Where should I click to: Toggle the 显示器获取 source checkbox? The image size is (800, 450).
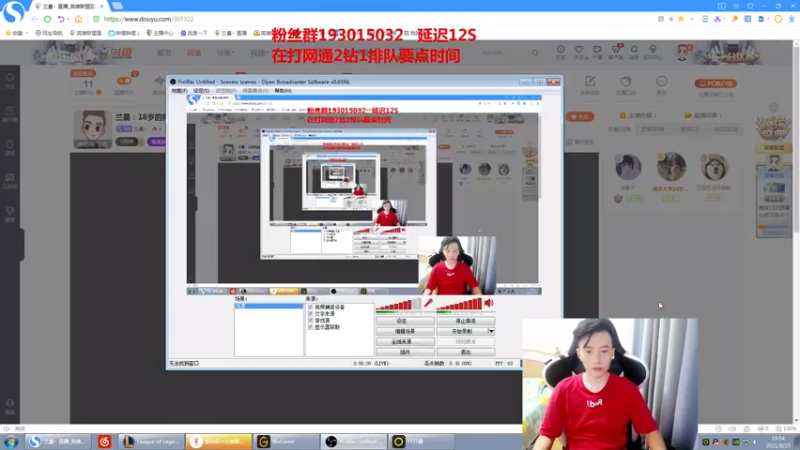pos(310,327)
